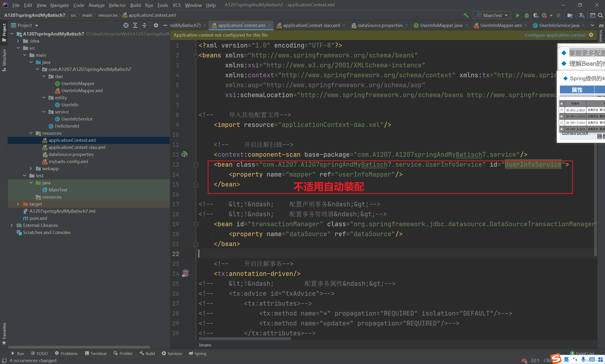Click fold end marker on line 15
Viewport: 605px width, 364px height.
(196, 184)
